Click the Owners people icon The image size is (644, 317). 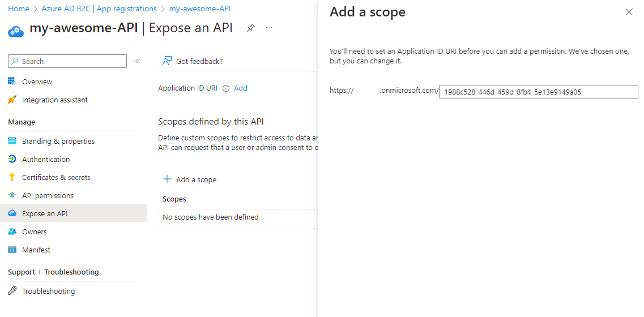(12, 232)
